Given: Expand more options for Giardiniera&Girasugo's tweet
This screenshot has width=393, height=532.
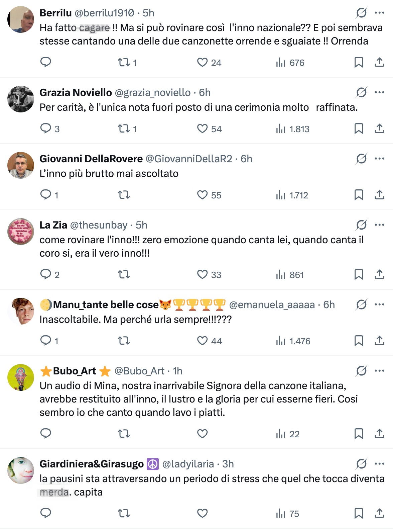Looking at the screenshot, I should click(x=380, y=464).
